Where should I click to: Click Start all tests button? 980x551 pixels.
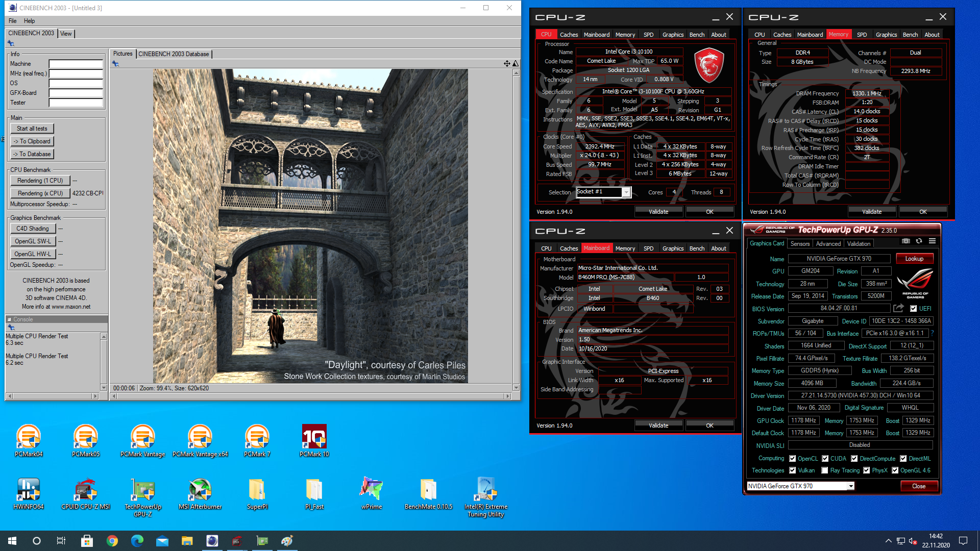[x=32, y=129]
